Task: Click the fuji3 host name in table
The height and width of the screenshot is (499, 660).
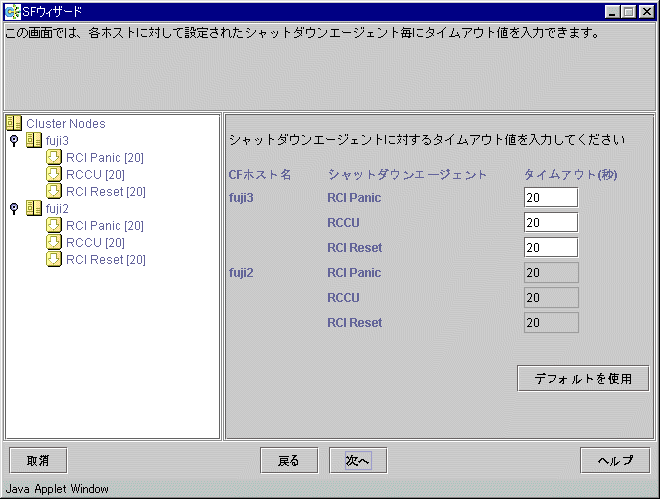Action: (x=241, y=198)
